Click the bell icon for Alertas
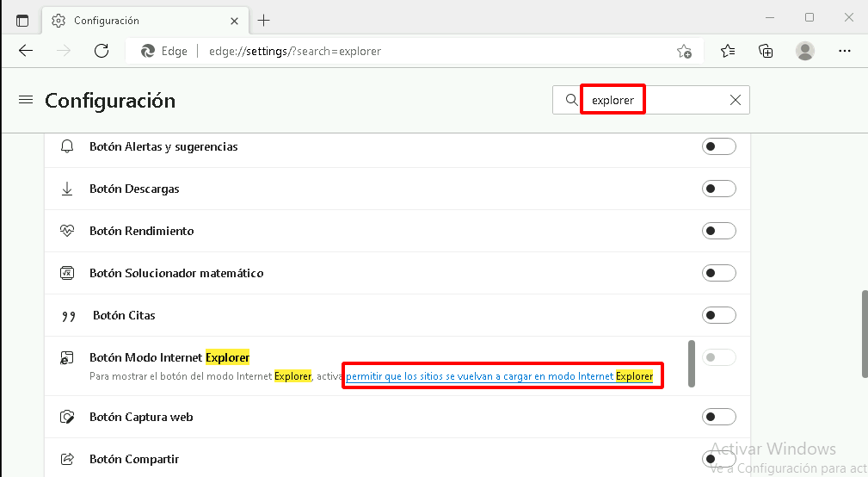The width and height of the screenshot is (868, 477). 67,147
